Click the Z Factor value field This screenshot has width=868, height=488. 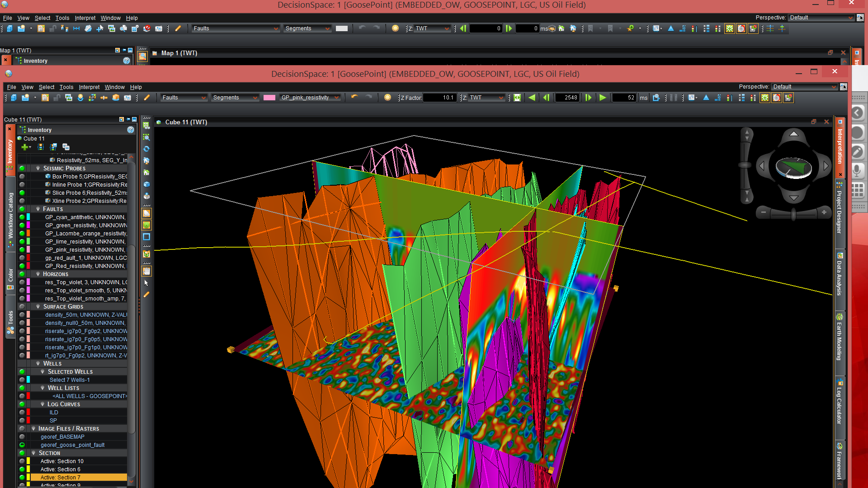(439, 98)
